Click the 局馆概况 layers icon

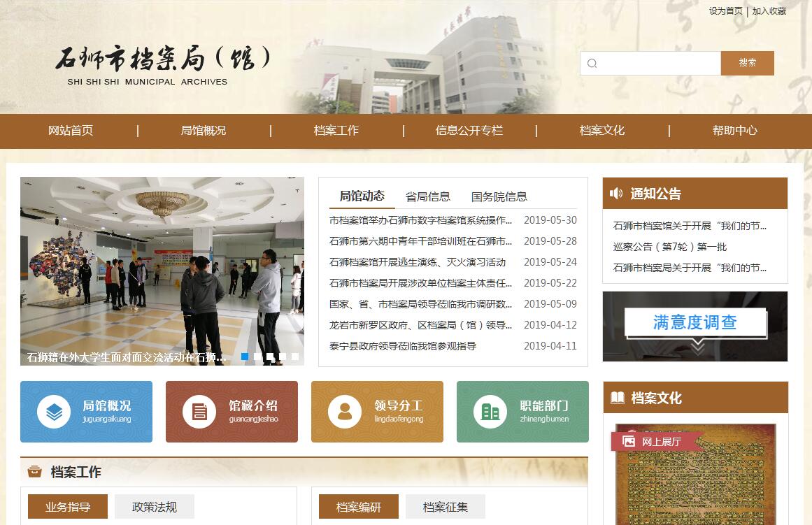54,412
